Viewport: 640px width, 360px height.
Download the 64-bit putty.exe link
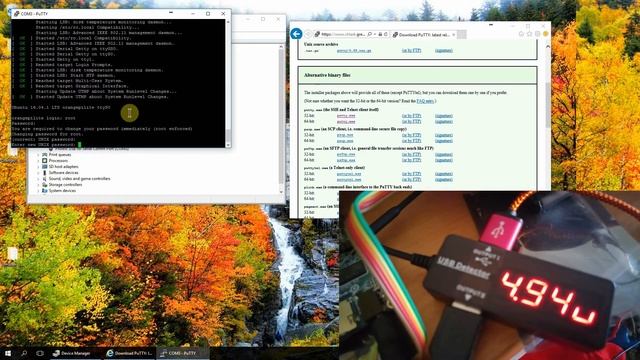click(346, 122)
